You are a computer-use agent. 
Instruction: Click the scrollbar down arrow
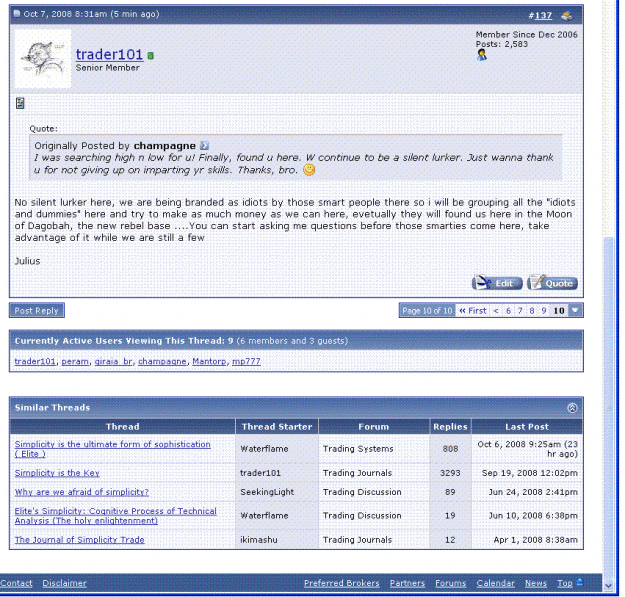tap(608, 585)
